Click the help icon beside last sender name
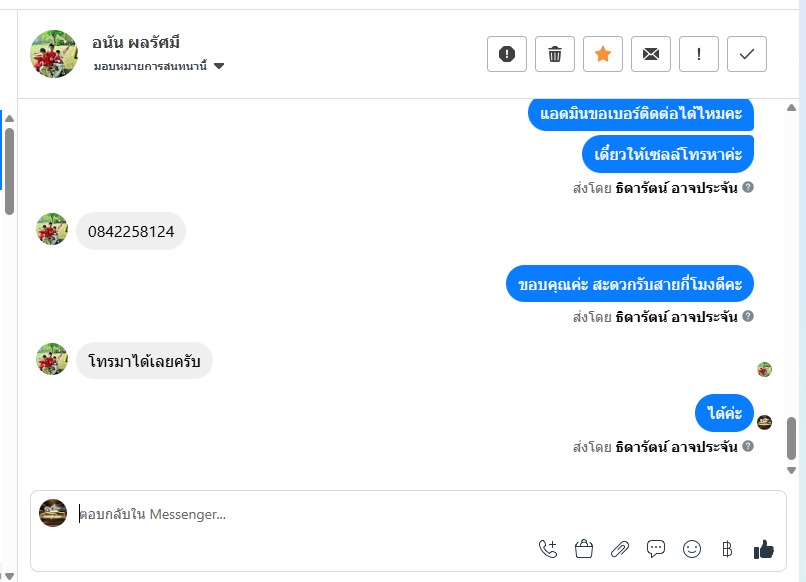This screenshot has height=582, width=806. point(748,446)
